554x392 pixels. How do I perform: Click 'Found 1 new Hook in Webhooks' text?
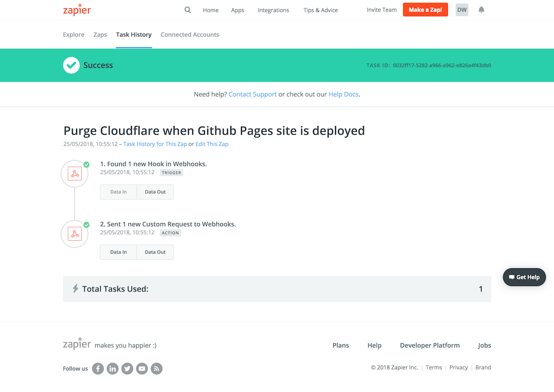[x=153, y=164]
